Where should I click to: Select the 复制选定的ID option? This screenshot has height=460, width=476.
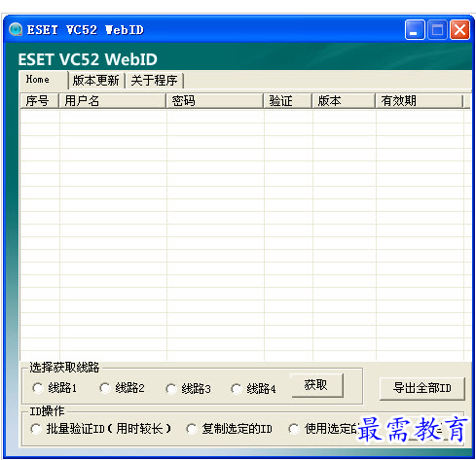point(192,429)
